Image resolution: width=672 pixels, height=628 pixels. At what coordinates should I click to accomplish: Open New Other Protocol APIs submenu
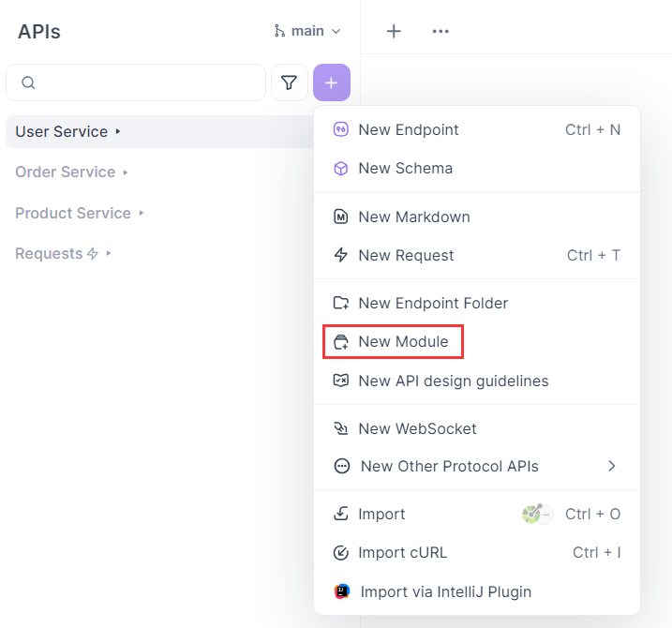click(477, 466)
